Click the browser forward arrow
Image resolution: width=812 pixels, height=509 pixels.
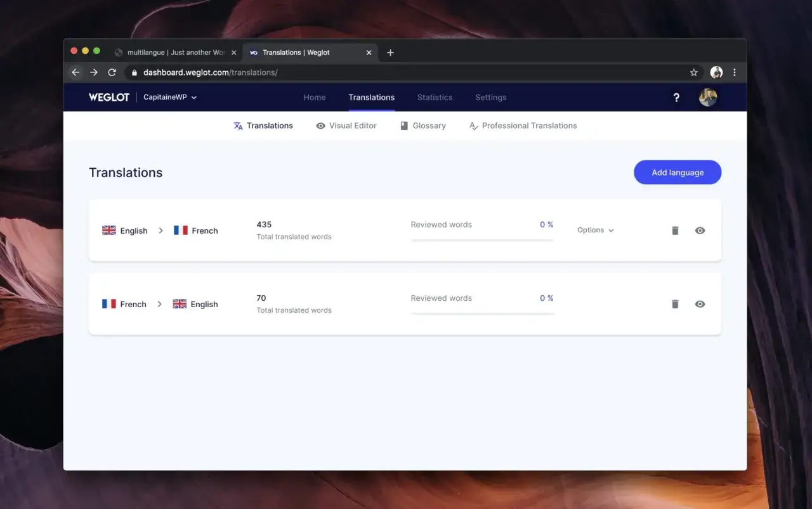tap(94, 72)
